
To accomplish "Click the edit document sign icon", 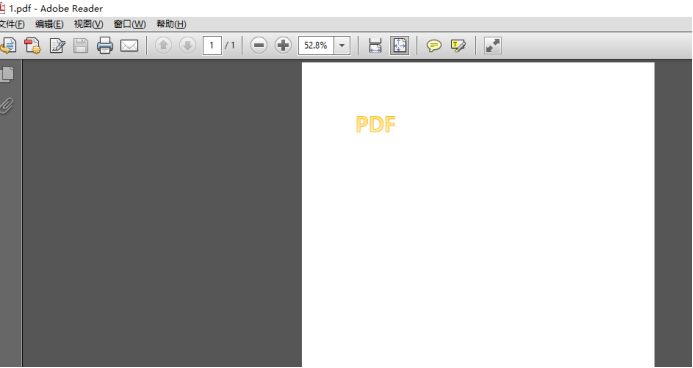I will 57,46.
